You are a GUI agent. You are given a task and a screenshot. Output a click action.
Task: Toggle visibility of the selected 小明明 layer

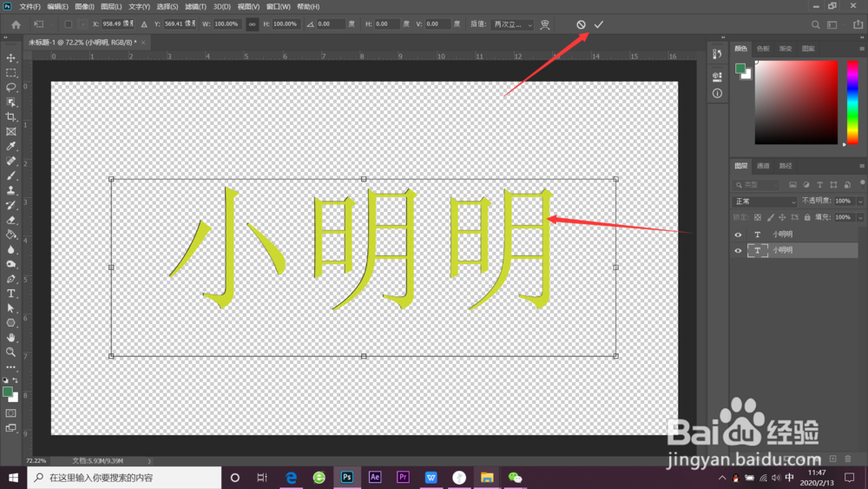click(x=738, y=250)
